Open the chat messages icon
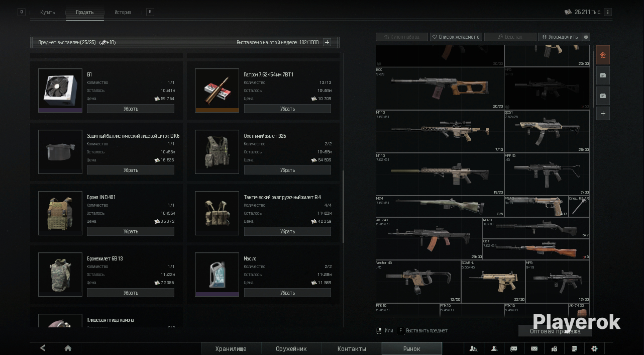The width and height of the screenshot is (644, 355). tap(514, 348)
